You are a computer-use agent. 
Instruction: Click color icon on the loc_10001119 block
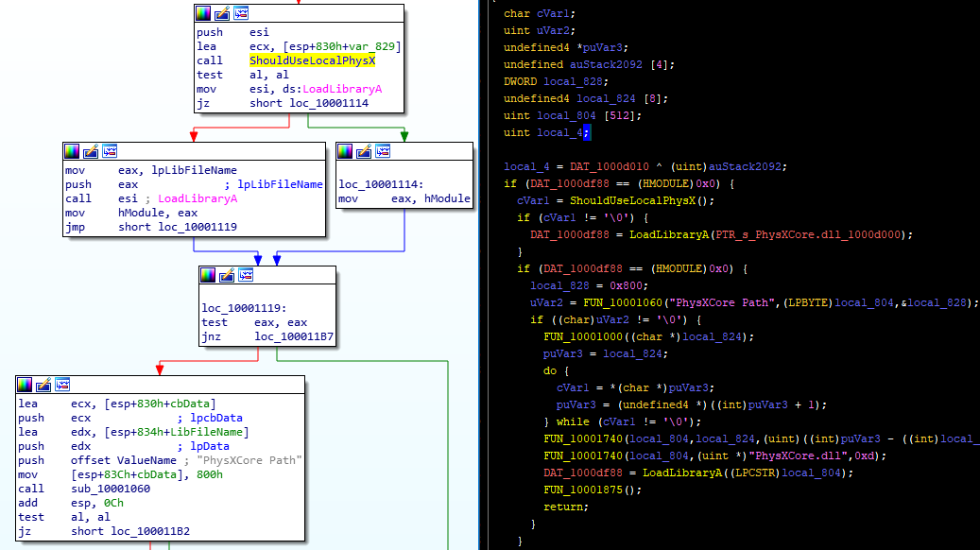(x=208, y=275)
